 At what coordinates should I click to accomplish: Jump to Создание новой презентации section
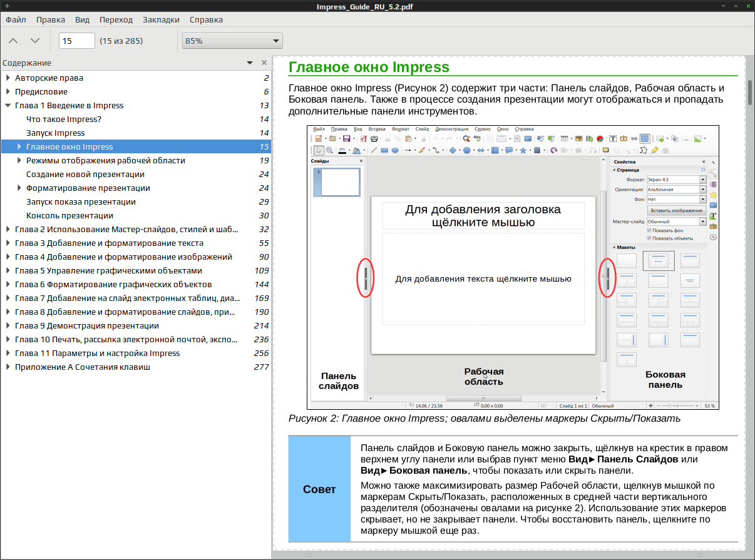(85, 175)
